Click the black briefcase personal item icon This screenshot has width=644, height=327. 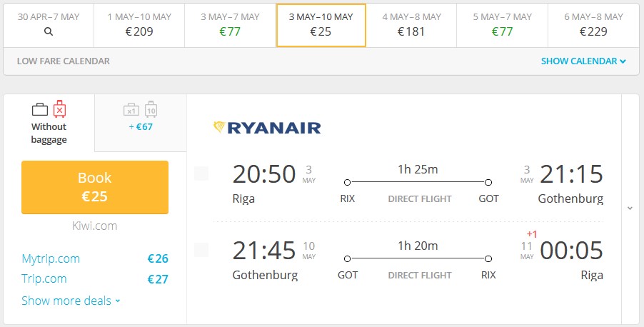click(40, 109)
